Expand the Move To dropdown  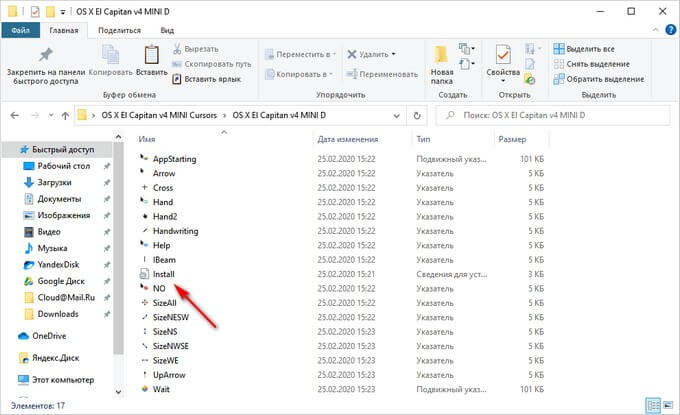point(300,53)
